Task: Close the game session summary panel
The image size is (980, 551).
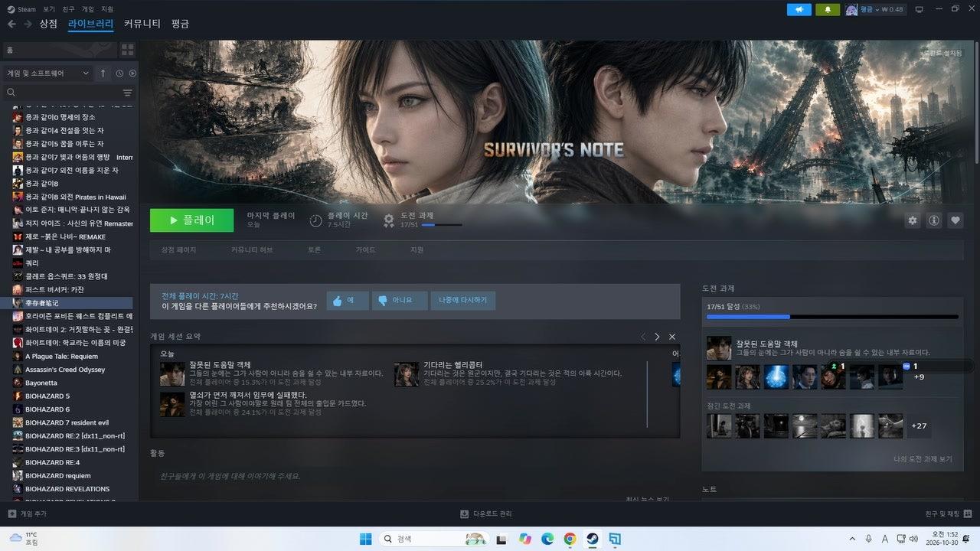Action: point(672,337)
